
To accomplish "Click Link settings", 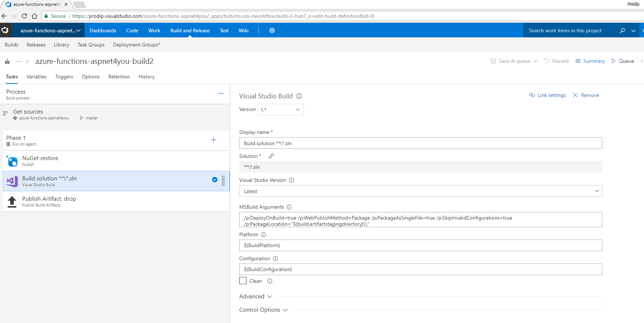I will point(547,95).
